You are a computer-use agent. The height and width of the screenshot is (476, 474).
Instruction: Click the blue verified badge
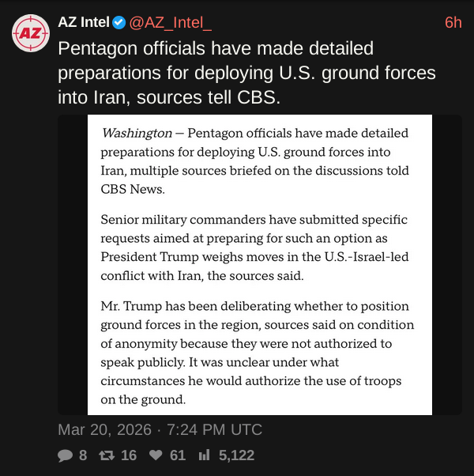click(118, 22)
